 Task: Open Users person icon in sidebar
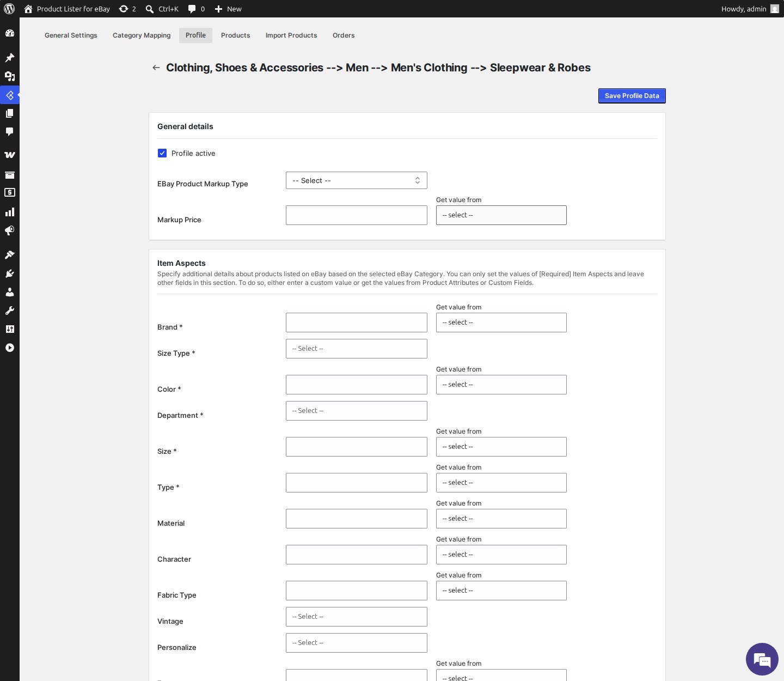(x=10, y=292)
